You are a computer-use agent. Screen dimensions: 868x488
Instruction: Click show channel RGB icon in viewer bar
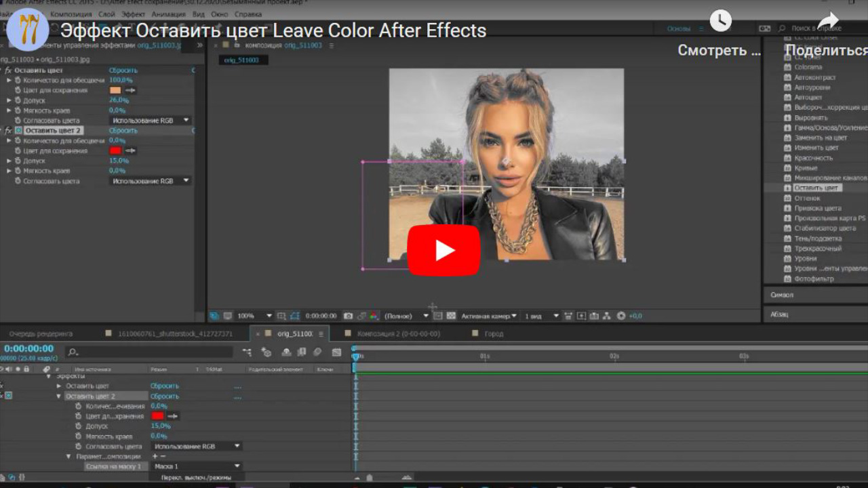coord(374,316)
